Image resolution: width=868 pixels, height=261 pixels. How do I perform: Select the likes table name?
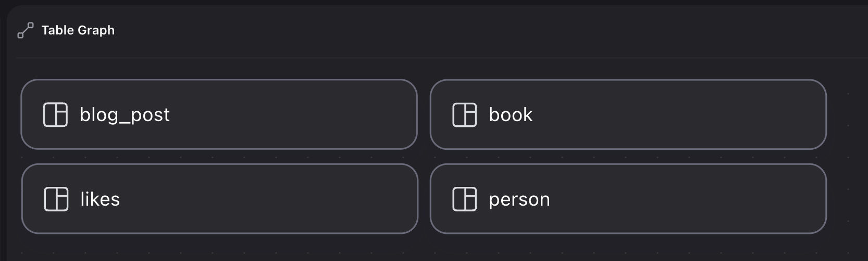coord(100,199)
